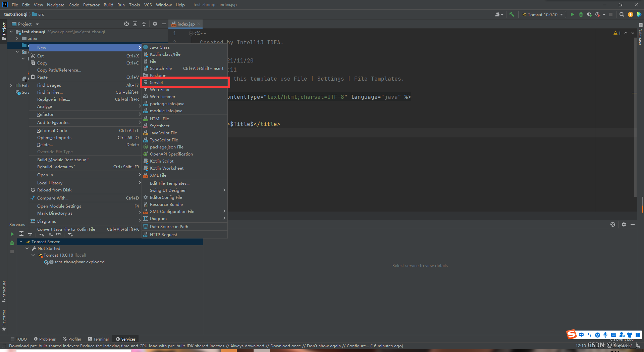Click the editor vertical scrollbar
This screenshot has width=644, height=352.
[635, 118]
